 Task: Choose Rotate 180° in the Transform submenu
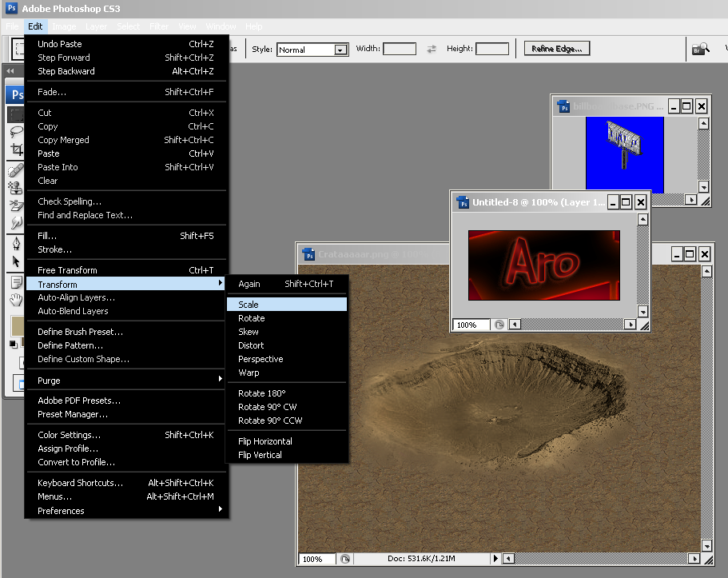coord(287,393)
